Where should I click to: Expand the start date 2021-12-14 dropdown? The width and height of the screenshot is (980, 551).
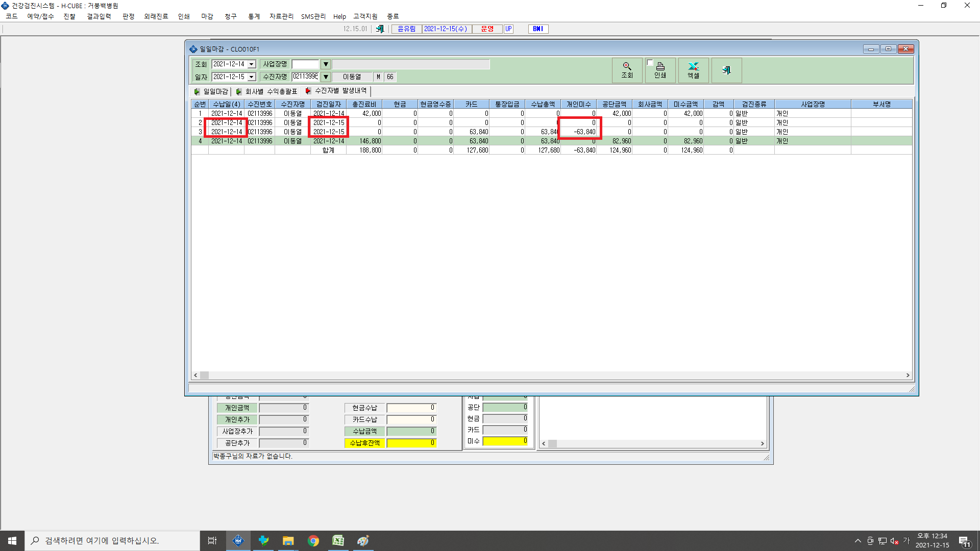252,64
